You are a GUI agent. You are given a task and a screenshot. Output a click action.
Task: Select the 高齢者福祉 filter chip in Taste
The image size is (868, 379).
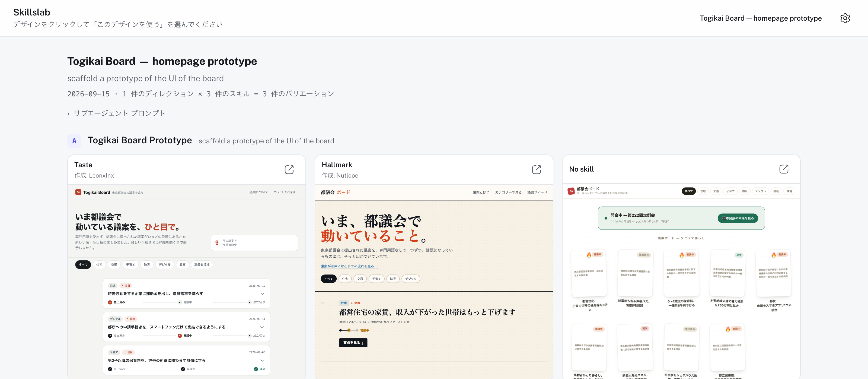coord(202,265)
